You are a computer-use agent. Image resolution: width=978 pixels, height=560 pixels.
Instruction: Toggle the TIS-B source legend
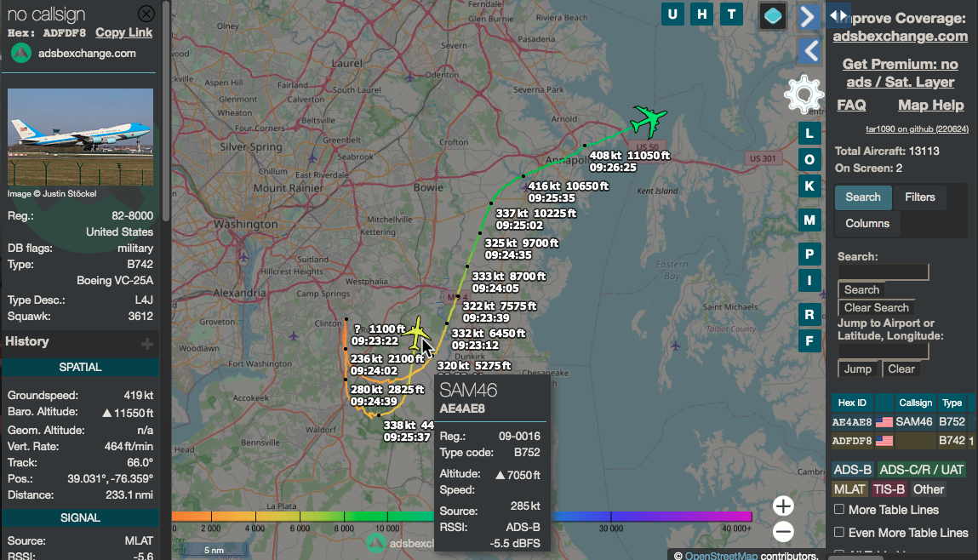point(889,489)
